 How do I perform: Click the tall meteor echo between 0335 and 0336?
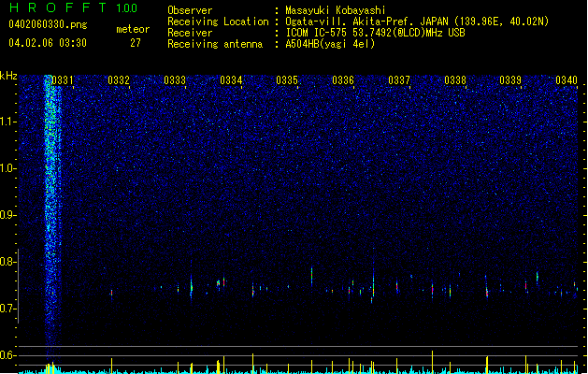(311, 276)
